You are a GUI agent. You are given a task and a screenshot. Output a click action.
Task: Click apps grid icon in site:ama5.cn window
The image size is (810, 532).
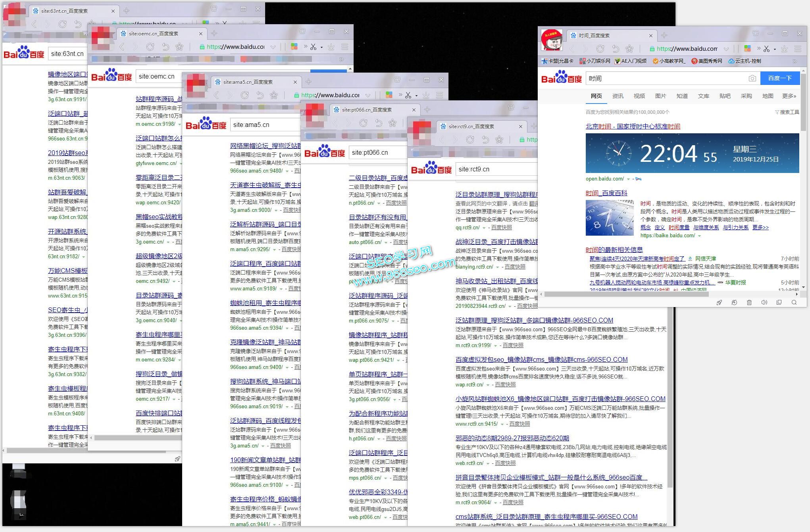click(x=389, y=95)
